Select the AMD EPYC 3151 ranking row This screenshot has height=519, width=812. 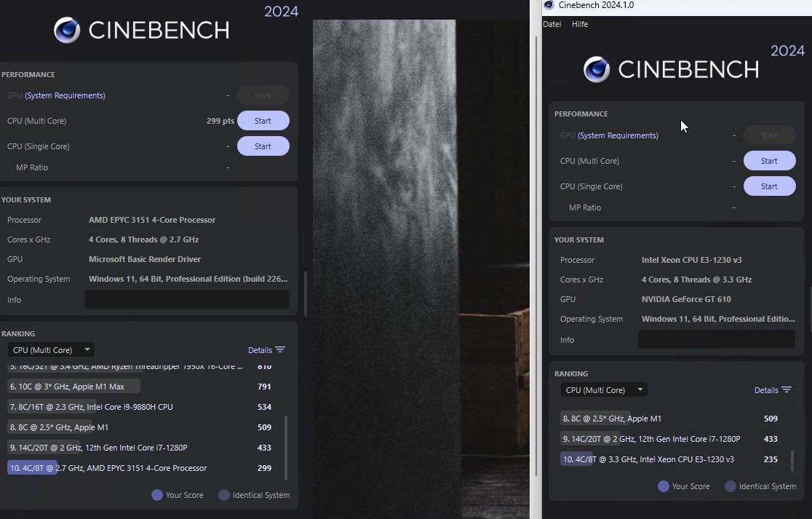point(140,468)
